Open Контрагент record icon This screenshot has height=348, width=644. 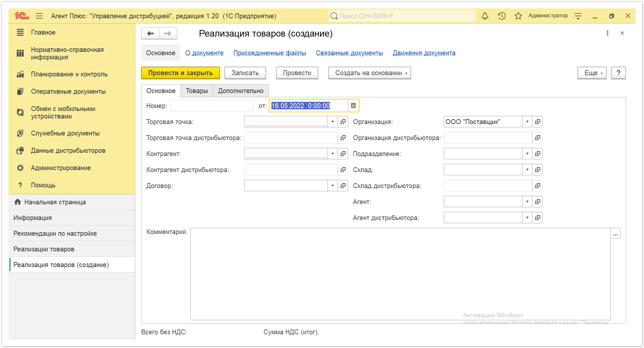point(343,154)
